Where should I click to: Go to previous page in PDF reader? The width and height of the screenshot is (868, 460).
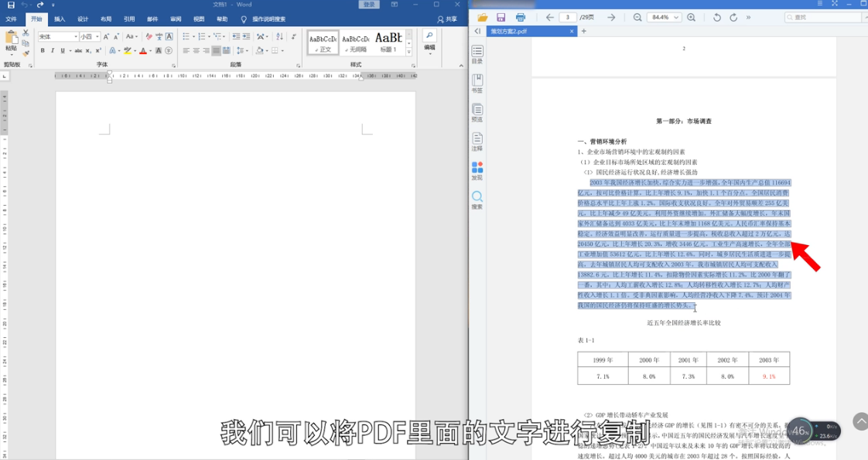550,18
